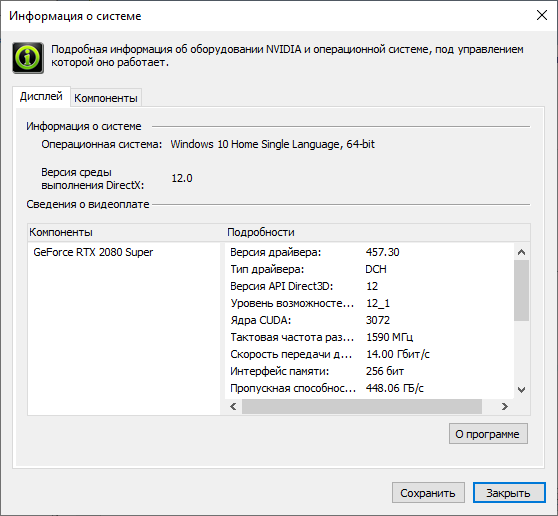This screenshot has height=516, width=558.
Task: Click the 14.00 Гбит/с value
Action: (x=398, y=354)
